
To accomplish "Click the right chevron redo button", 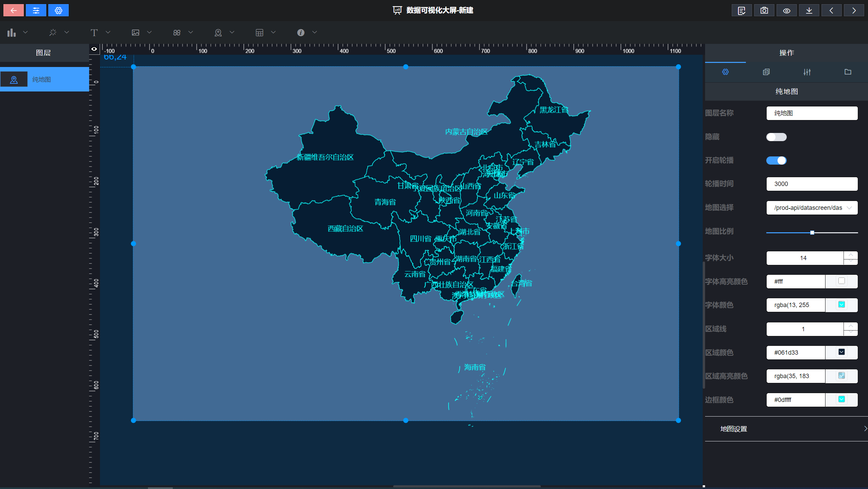I will (x=854, y=11).
